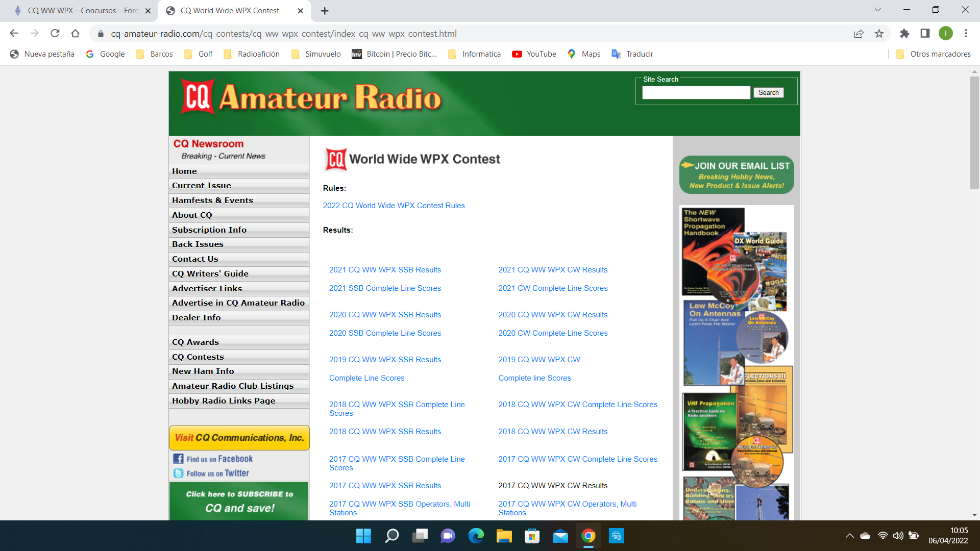The image size is (980, 551).
Task: Open the Extensions puzzle icon
Action: point(904,33)
